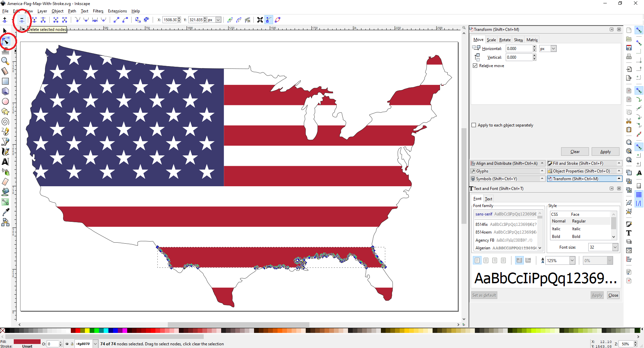Open the Font size dropdown
Image resolution: width=644 pixels, height=348 pixels.
point(615,247)
